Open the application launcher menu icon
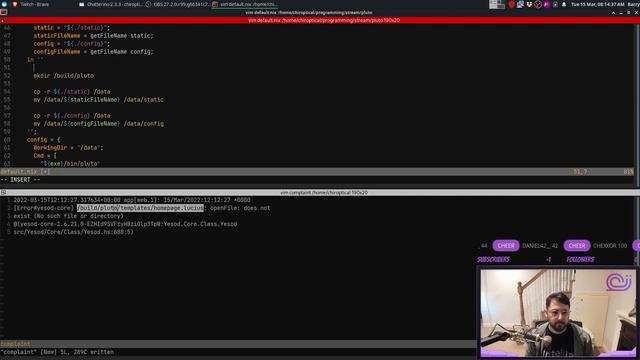640x360 pixels. (x=4, y=4)
